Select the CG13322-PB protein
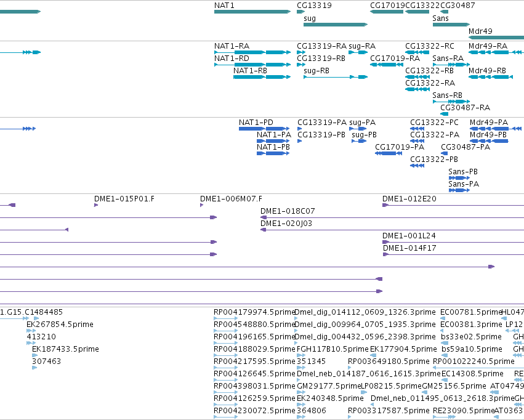Image resolution: width=524 pixels, height=420 pixels. pos(417,166)
